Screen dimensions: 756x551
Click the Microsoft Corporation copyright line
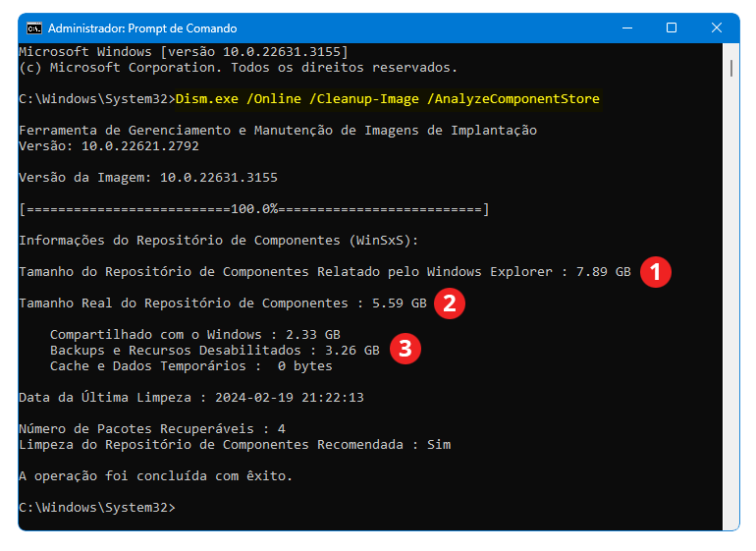pos(239,68)
